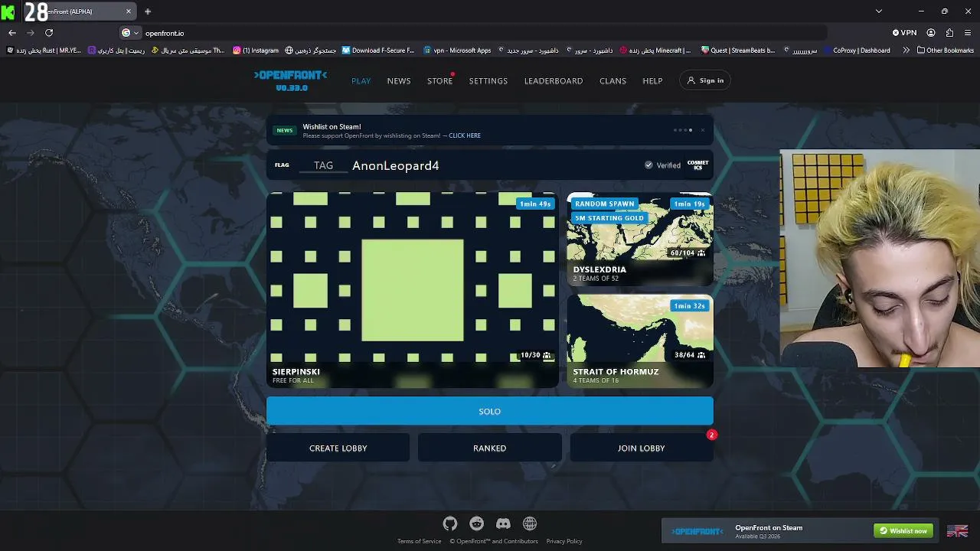Open the browser extensions icon
Screen dimensions: 980x551
point(950,33)
